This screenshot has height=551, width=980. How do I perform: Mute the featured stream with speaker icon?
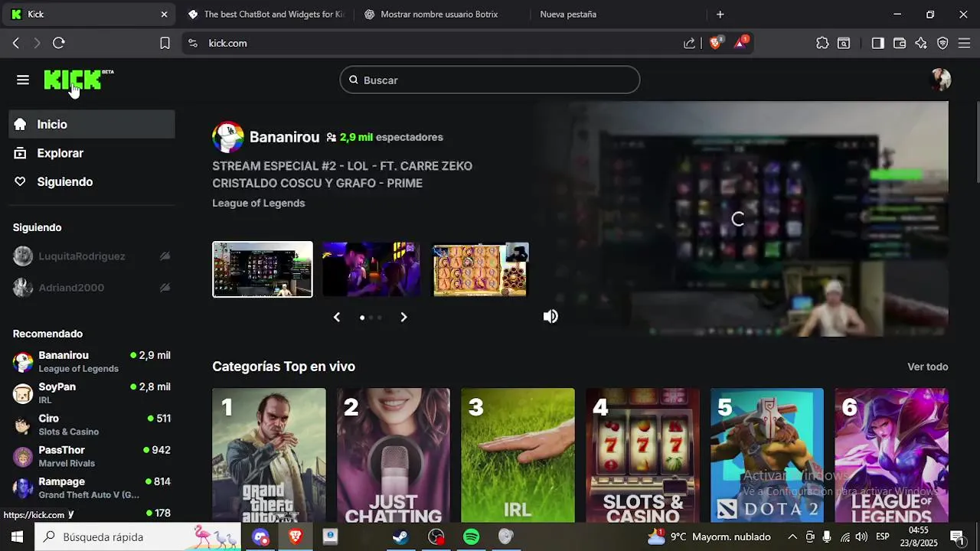[x=550, y=317]
